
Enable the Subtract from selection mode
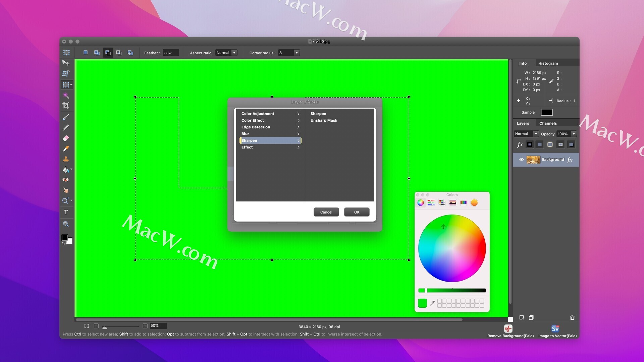pyautogui.click(x=108, y=53)
